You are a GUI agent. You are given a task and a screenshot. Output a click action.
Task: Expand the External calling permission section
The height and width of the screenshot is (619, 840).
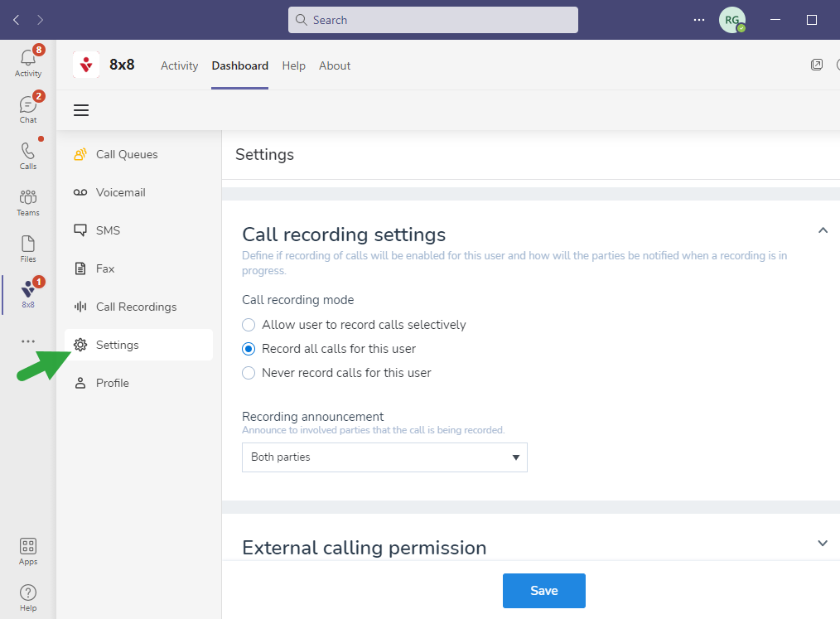coord(823,544)
